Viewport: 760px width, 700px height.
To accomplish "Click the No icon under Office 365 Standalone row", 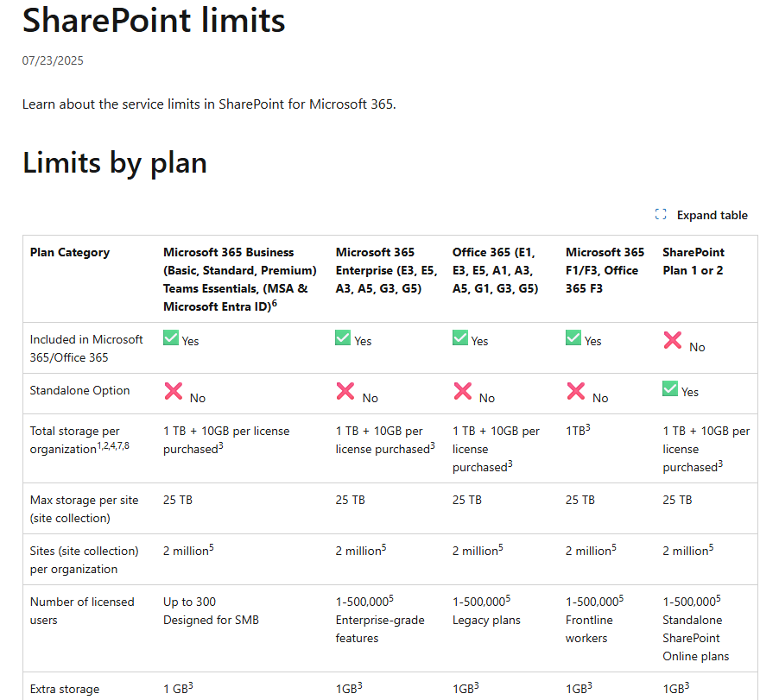I will click(x=461, y=391).
